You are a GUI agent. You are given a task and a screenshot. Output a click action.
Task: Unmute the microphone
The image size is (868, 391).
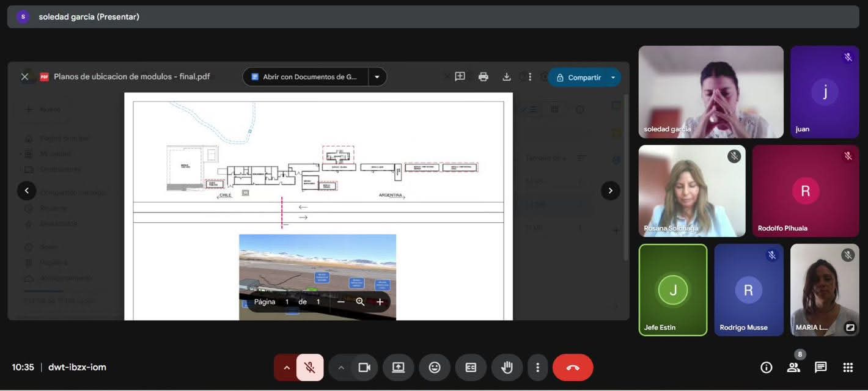point(310,367)
